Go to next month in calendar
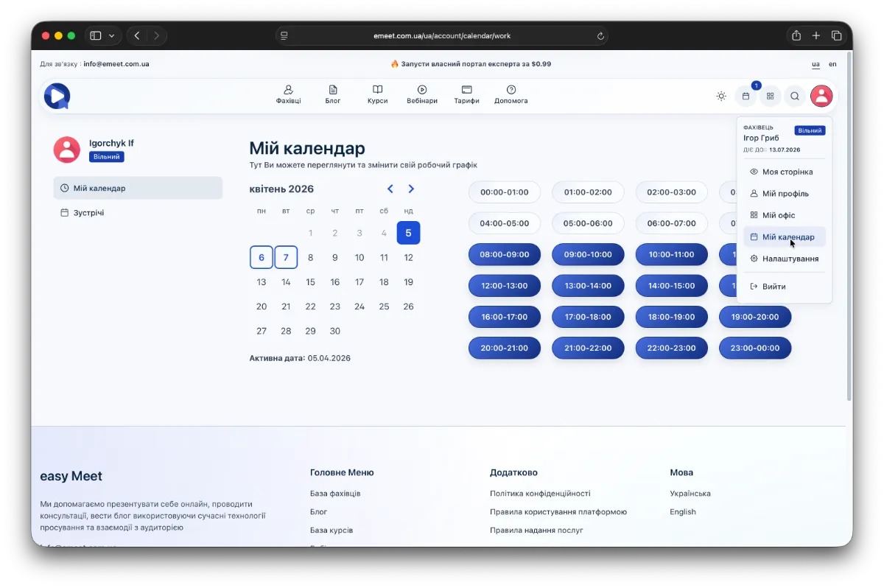The height and width of the screenshot is (588, 884). 411,189
